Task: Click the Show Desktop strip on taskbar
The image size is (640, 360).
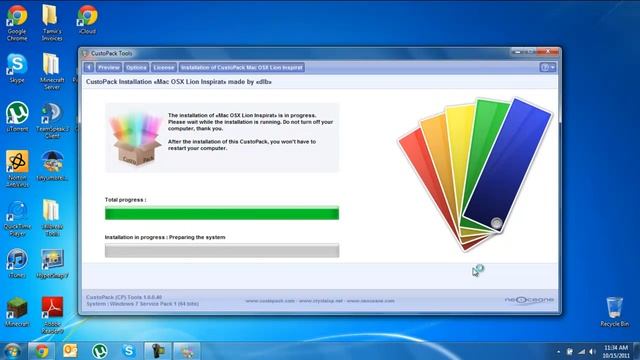Action: point(637,351)
